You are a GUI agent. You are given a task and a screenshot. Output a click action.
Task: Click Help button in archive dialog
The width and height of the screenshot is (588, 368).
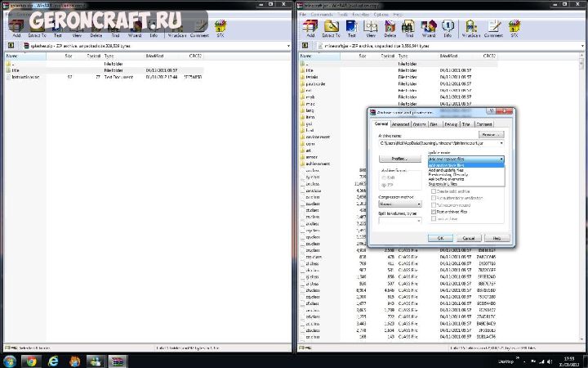pyautogui.click(x=497, y=238)
